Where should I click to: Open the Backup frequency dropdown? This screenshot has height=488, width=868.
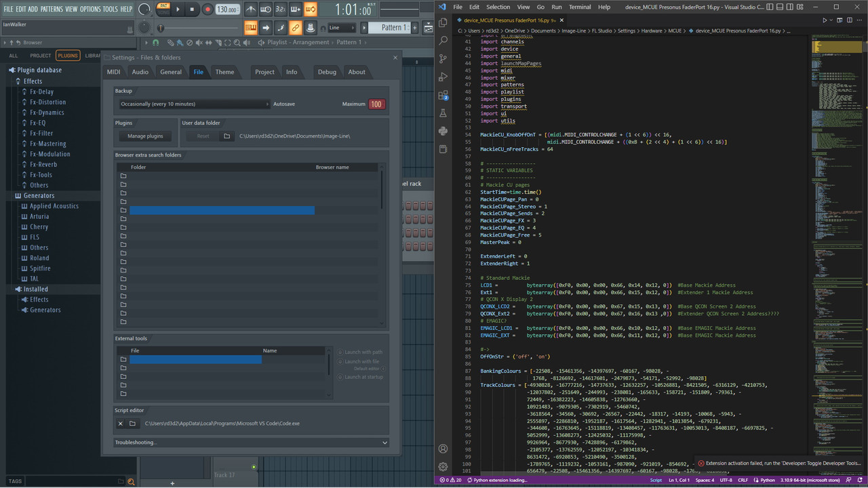[193, 104]
